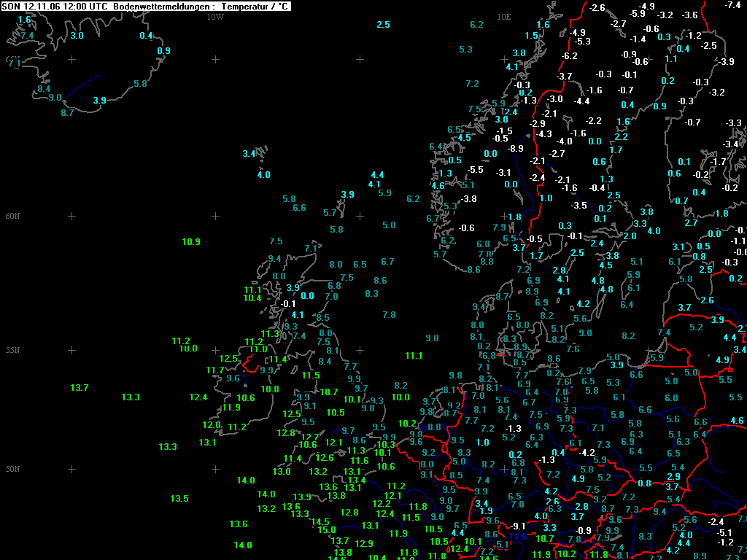Viewport: 747px width, 560px height.
Task: Click the 60N latitude label
Action: pyautogui.click(x=13, y=216)
